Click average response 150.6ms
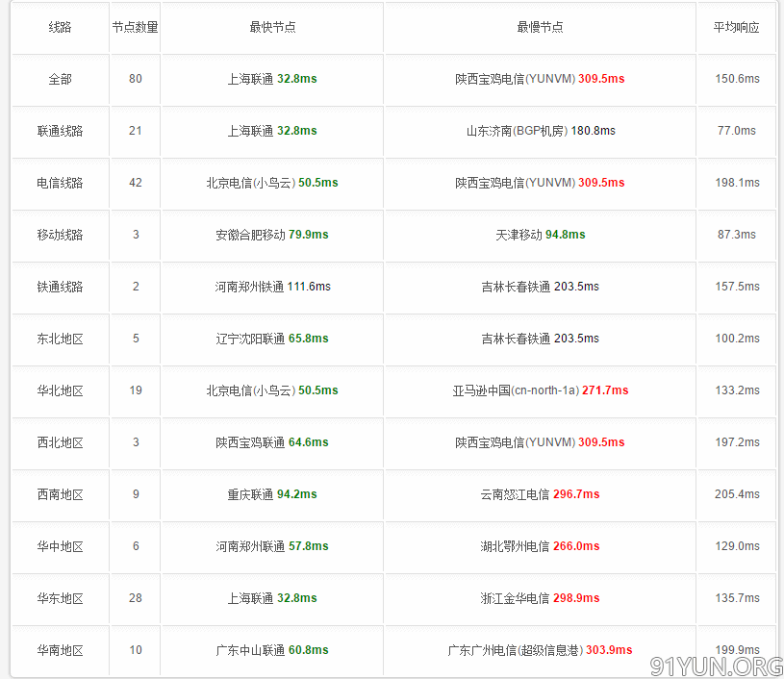 (x=738, y=79)
